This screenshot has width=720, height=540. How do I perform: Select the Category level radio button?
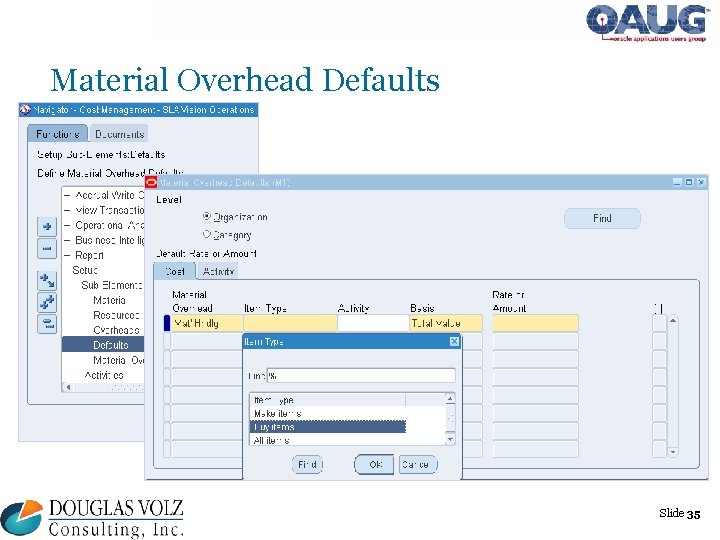[207, 234]
